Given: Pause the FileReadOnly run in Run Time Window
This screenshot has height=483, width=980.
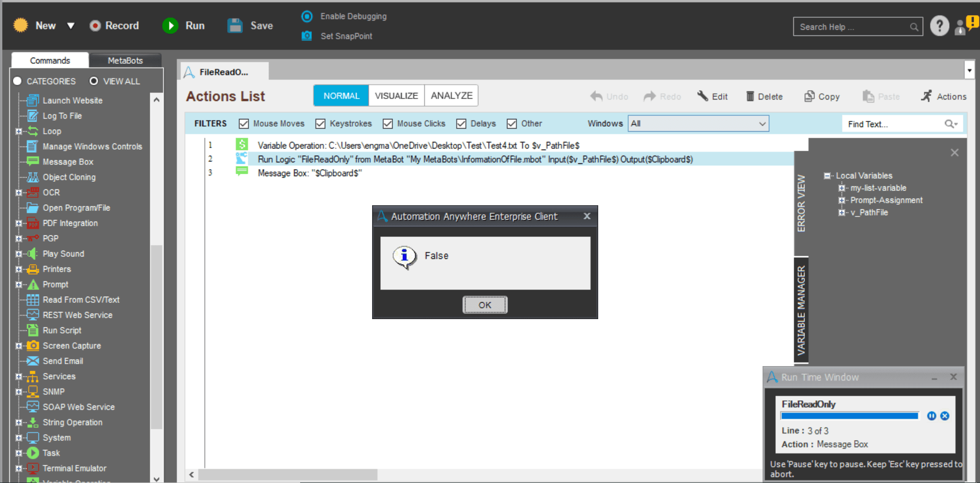Looking at the screenshot, I should pyautogui.click(x=932, y=416).
